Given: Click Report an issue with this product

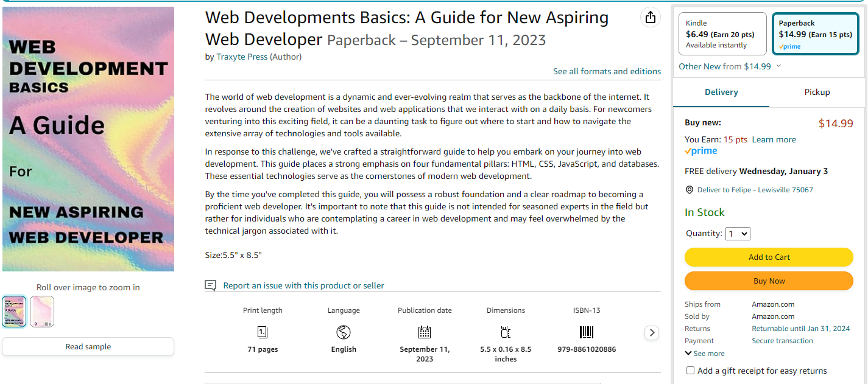Looking at the screenshot, I should point(303,285).
